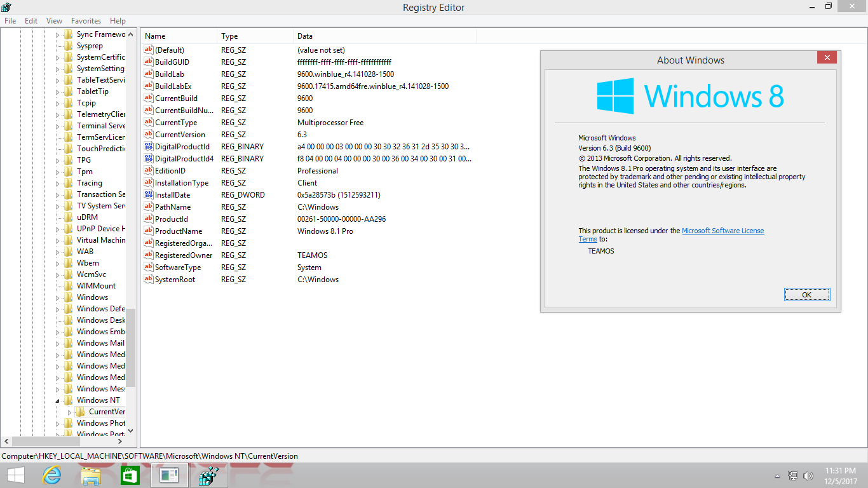
Task: Show hidden tray icons arrow
Action: [777, 476]
